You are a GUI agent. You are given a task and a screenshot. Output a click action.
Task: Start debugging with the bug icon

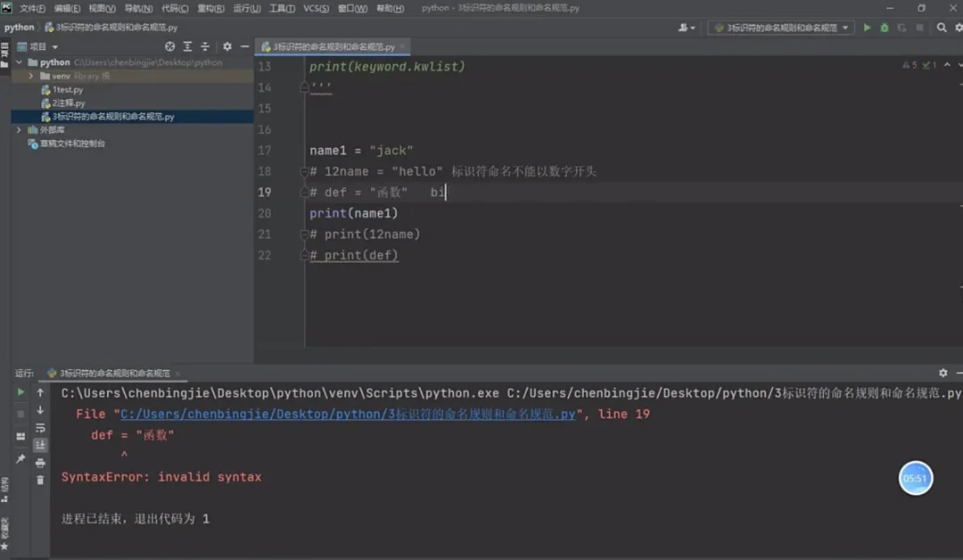pos(885,28)
